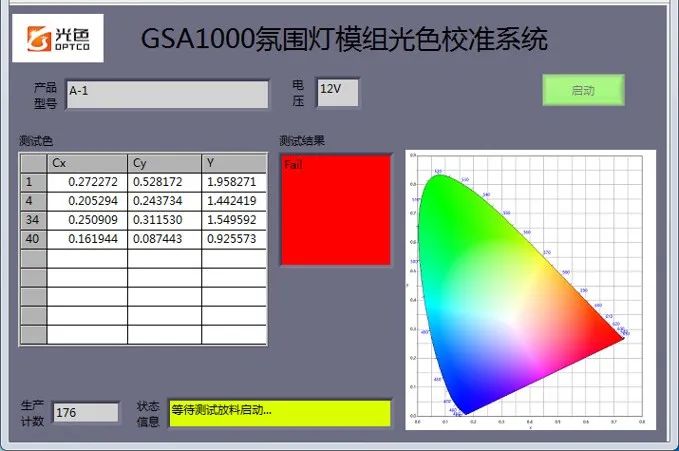The image size is (679, 451).
Task: Click the Y cell with value 1.958271
Action: (234, 182)
